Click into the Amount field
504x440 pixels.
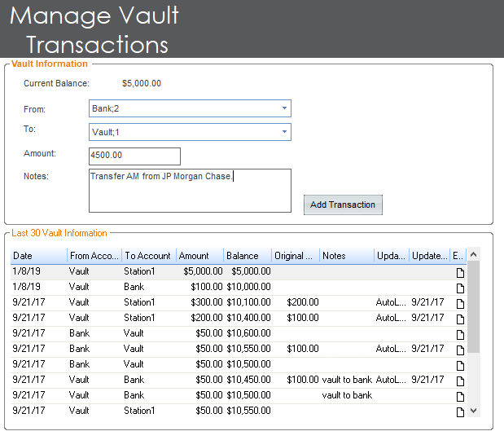tap(134, 156)
